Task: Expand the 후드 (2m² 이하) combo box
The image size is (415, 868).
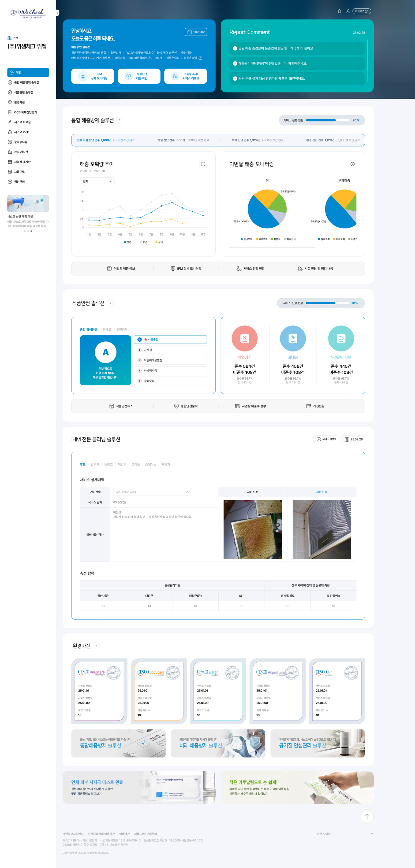Action: click(x=152, y=492)
